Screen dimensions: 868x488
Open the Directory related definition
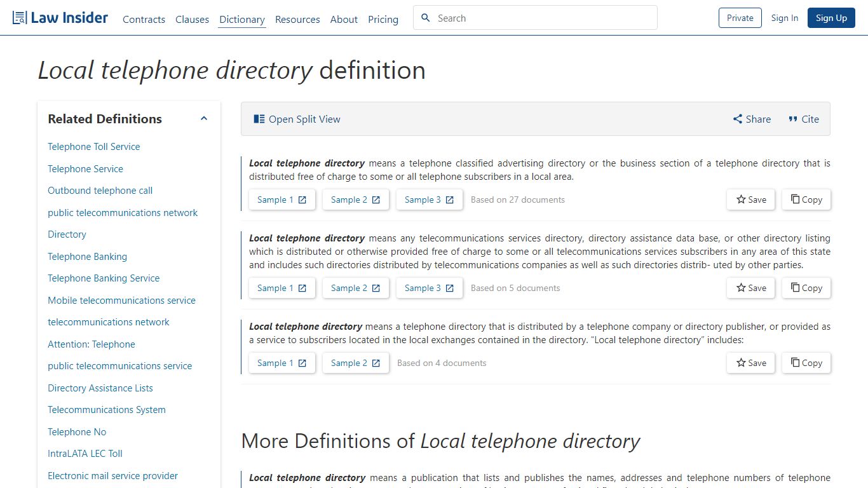click(67, 234)
